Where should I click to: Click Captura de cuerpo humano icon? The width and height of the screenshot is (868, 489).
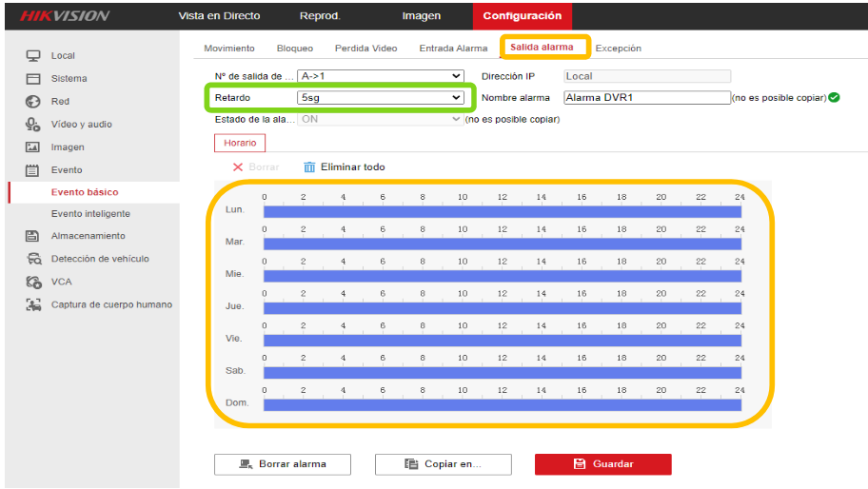point(33,304)
